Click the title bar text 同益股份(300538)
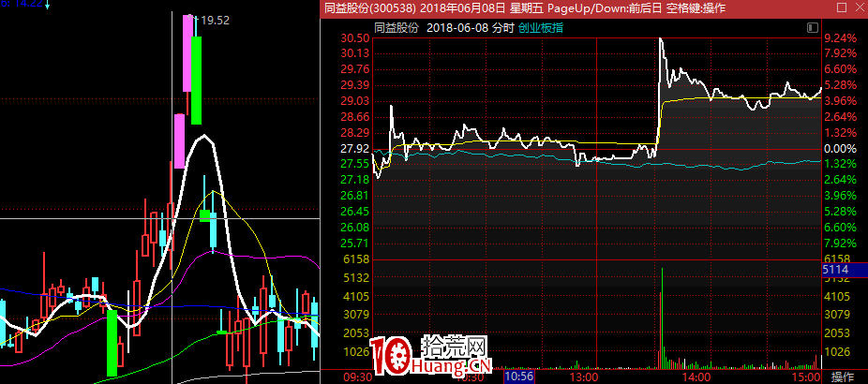This screenshot has height=384, width=868. pyautogui.click(x=369, y=7)
